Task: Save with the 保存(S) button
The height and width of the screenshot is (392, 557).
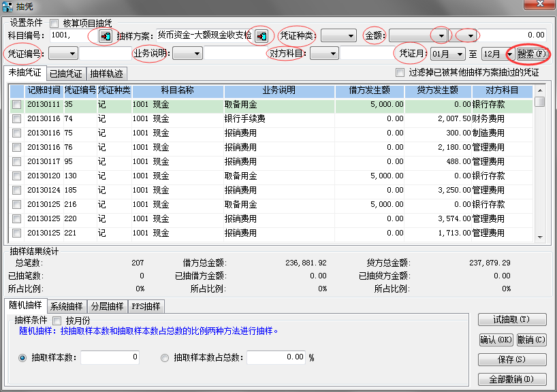Action: [x=512, y=359]
